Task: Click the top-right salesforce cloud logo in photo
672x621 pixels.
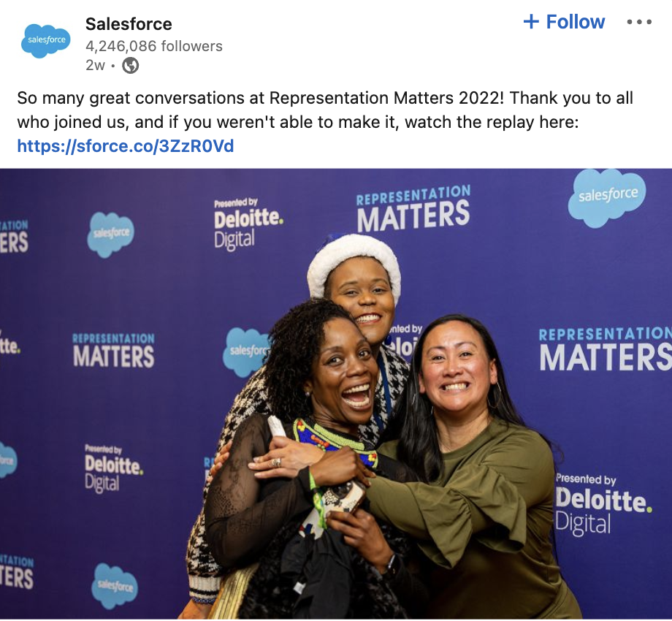Action: point(607,197)
